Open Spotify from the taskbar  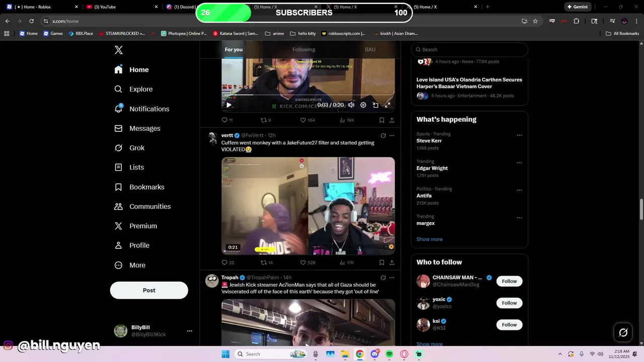point(389,354)
